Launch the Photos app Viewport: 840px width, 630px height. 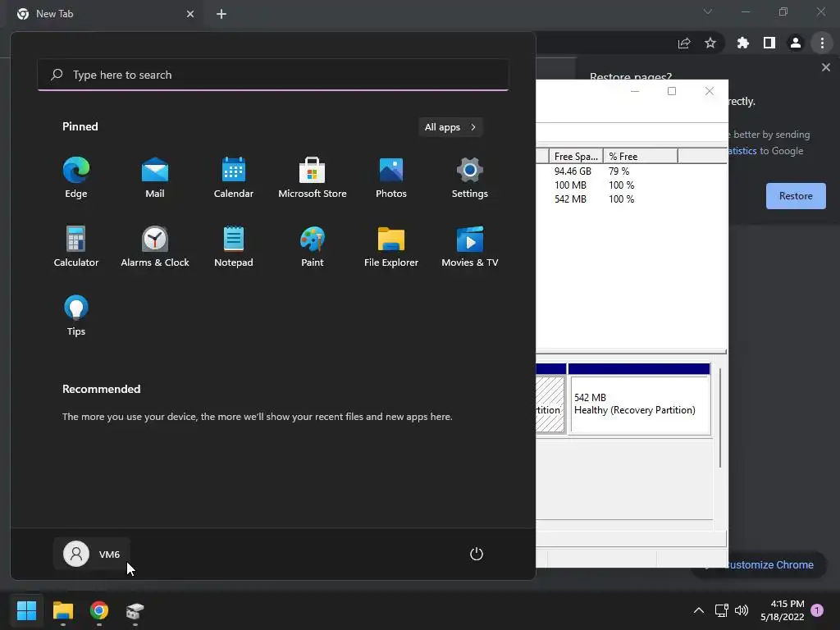tap(391, 178)
